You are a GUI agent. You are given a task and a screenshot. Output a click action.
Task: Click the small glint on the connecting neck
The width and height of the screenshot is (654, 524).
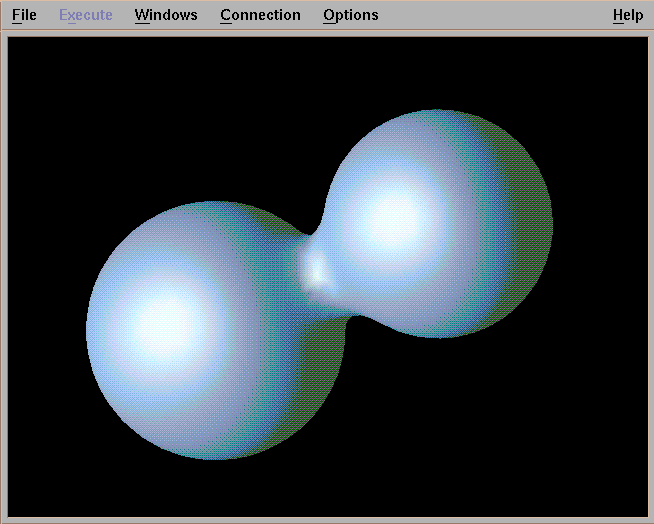point(318,268)
